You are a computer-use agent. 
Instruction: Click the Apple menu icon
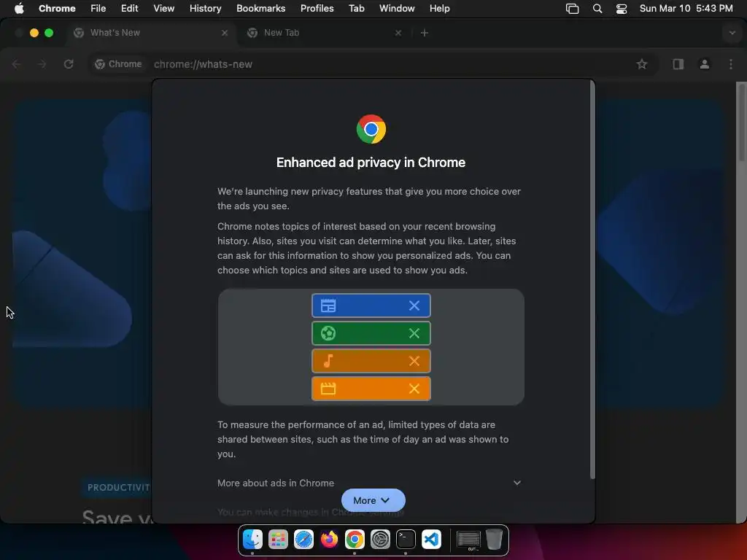pos(19,8)
